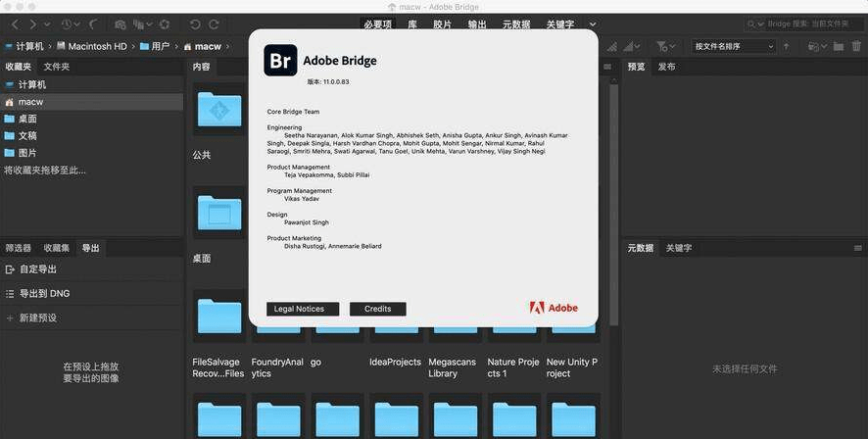This screenshot has width=868, height=439.
Task: Go forward with the right arrow icon
Action: (32, 24)
